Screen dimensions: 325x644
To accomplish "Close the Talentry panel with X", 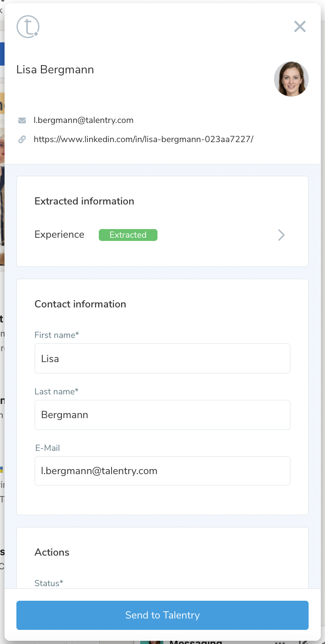I will (x=300, y=26).
